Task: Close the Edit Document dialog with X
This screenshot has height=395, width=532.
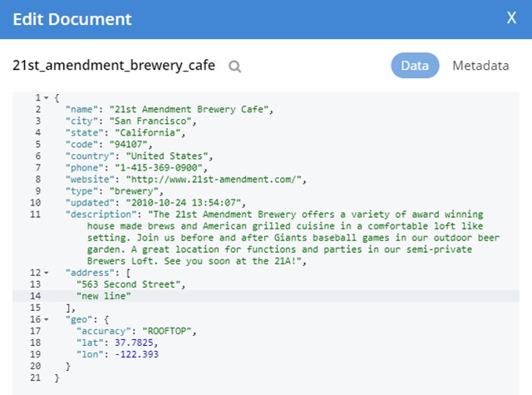Action: (x=511, y=18)
